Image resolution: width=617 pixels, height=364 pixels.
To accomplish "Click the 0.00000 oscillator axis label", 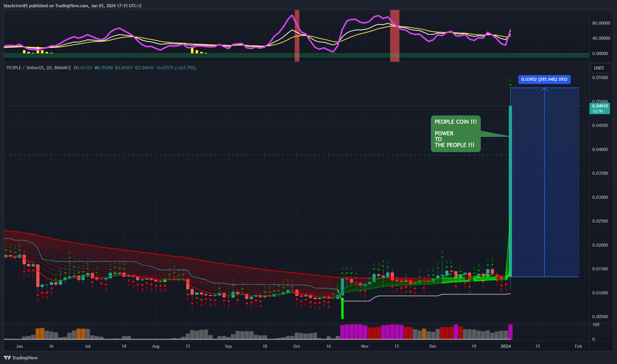I will [600, 54].
